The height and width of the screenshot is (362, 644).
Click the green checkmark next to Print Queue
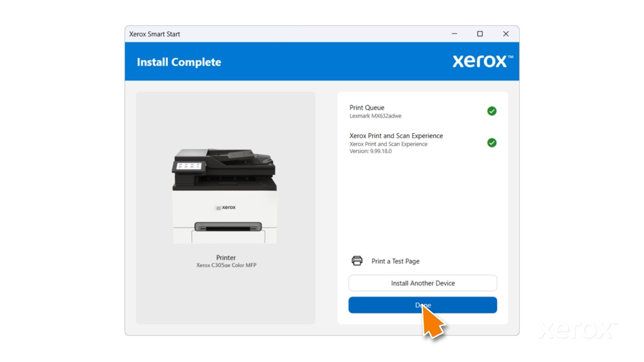[x=492, y=111]
